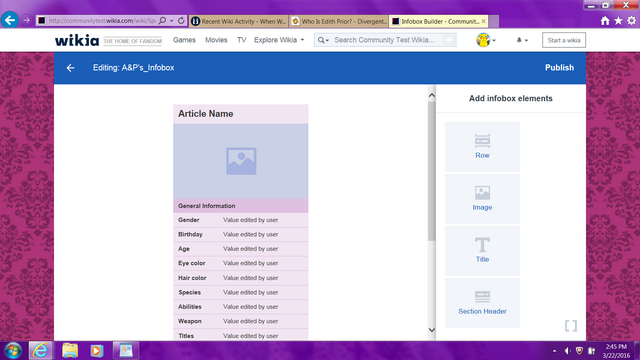Screen dimensions: 640x360
Task: Click the browser Back button
Action: (x=10, y=20)
